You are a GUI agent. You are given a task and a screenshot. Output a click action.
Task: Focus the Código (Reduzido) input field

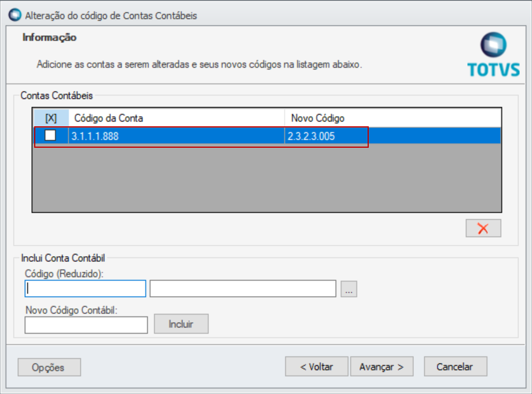pyautogui.click(x=86, y=289)
